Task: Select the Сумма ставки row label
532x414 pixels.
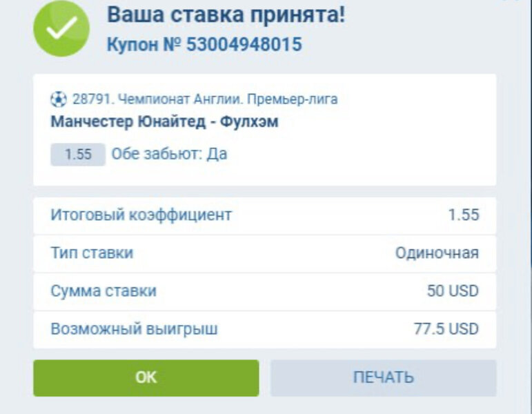Action: (104, 291)
